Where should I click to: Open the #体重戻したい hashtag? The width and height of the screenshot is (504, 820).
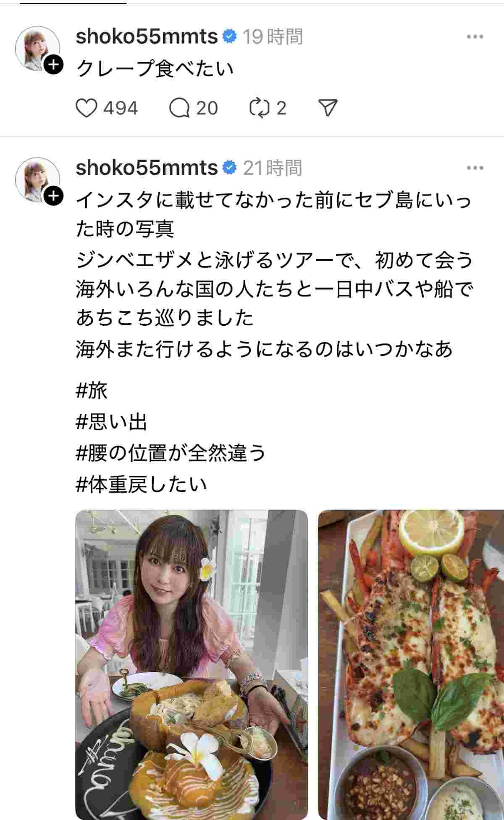point(142,485)
